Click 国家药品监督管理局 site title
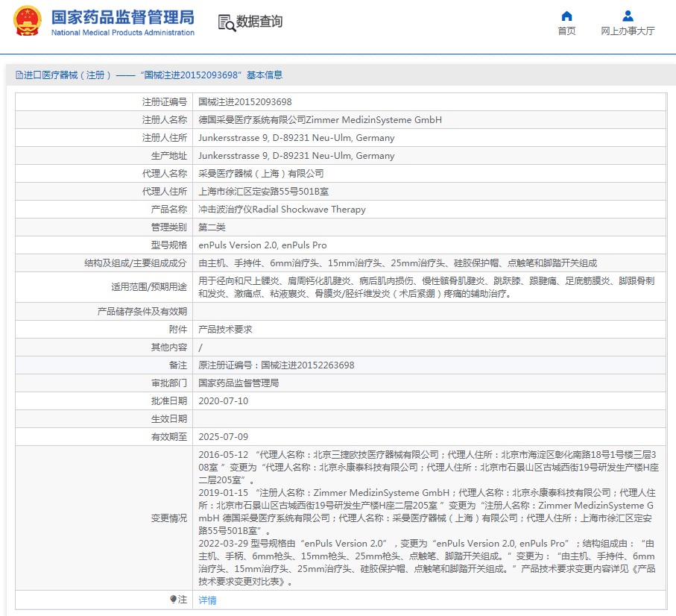676x616 pixels. pyautogui.click(x=123, y=18)
